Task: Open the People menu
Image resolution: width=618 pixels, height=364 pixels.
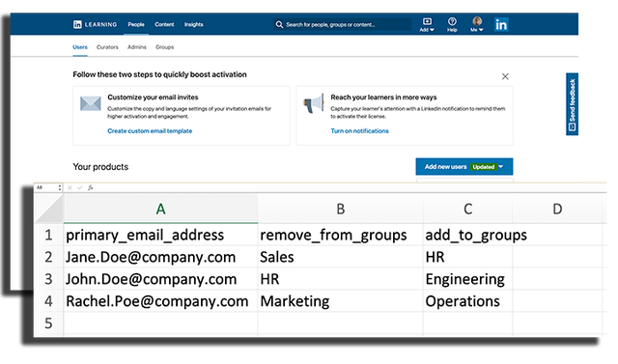Action: point(136,24)
